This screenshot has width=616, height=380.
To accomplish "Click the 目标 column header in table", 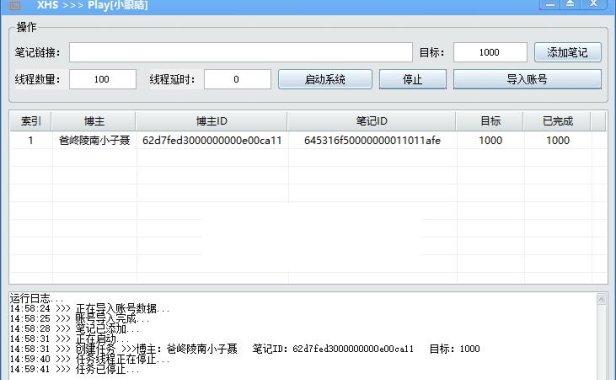I will click(490, 121).
